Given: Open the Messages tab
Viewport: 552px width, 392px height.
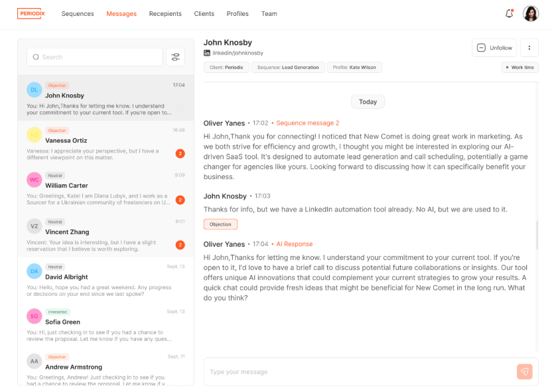Looking at the screenshot, I should [x=121, y=14].
